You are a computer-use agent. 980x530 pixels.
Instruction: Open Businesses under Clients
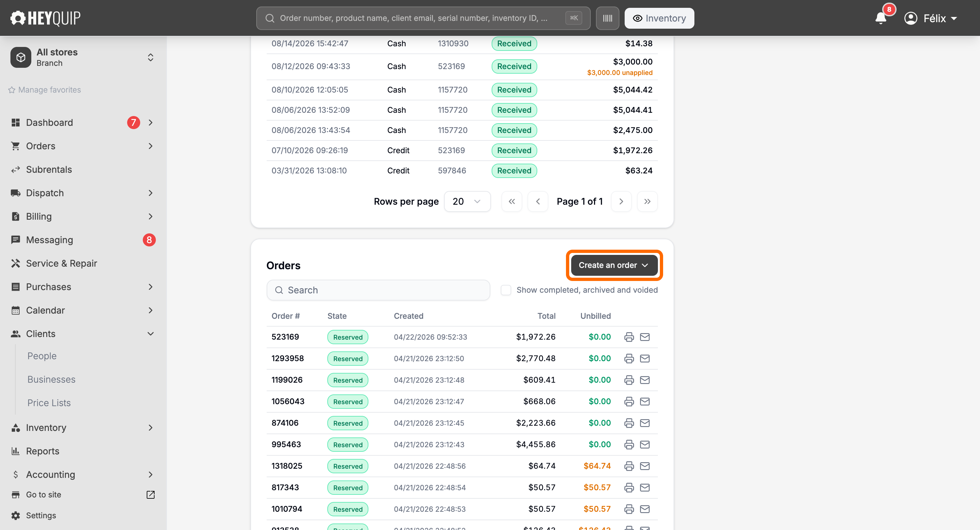point(52,379)
